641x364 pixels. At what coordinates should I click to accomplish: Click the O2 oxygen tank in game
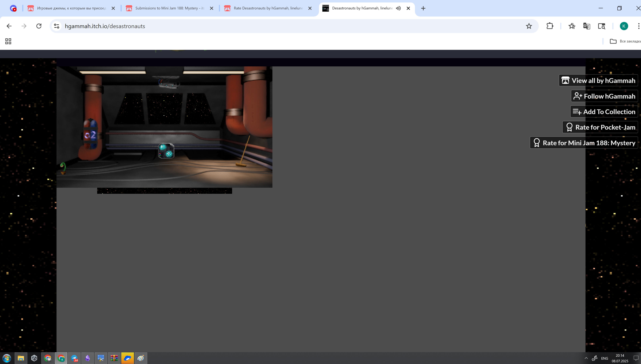[90, 134]
